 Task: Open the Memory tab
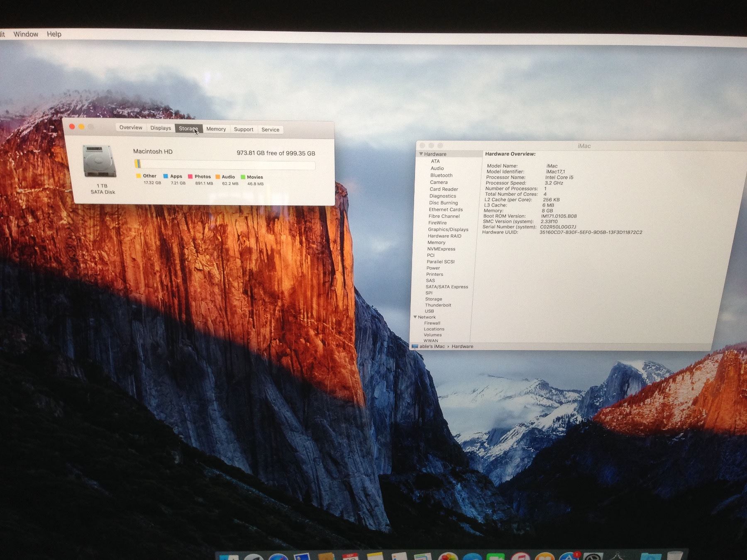[x=216, y=129]
